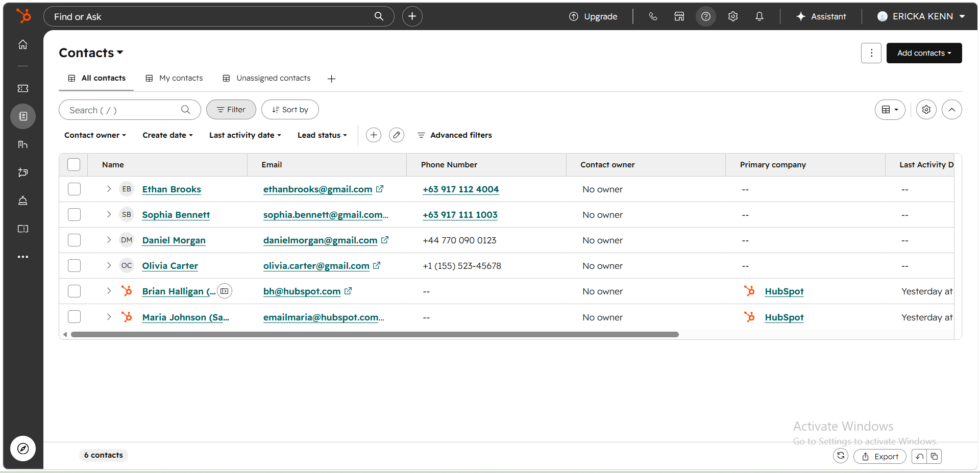The height and width of the screenshot is (473, 980).
Task: Show more sidebar items with the ellipsis
Action: pos(23,257)
